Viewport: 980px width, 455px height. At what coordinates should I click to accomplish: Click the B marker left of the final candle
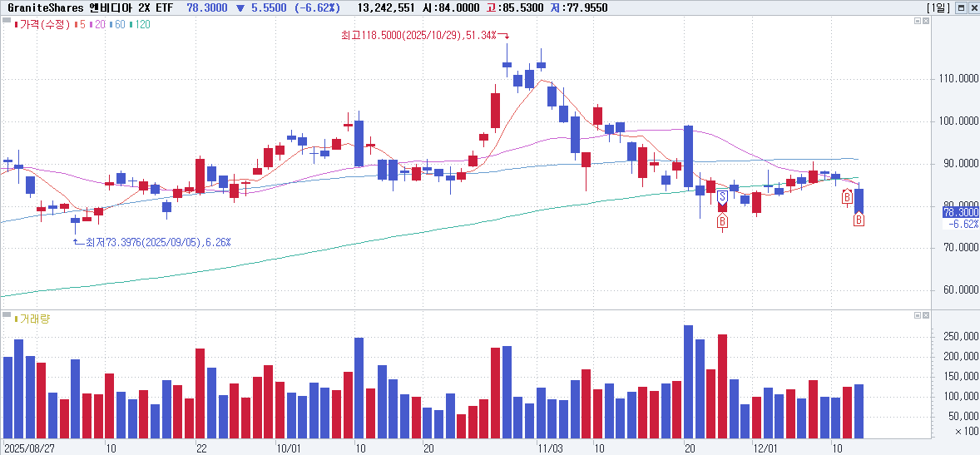[848, 197]
